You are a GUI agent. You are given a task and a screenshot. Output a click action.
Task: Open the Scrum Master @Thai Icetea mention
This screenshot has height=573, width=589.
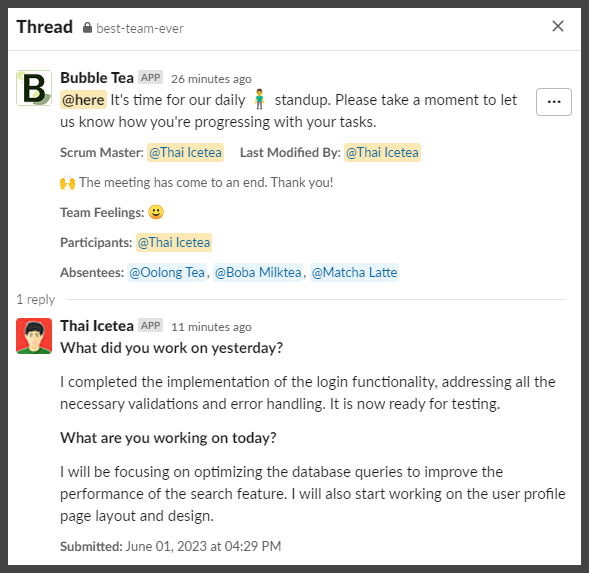[185, 153]
